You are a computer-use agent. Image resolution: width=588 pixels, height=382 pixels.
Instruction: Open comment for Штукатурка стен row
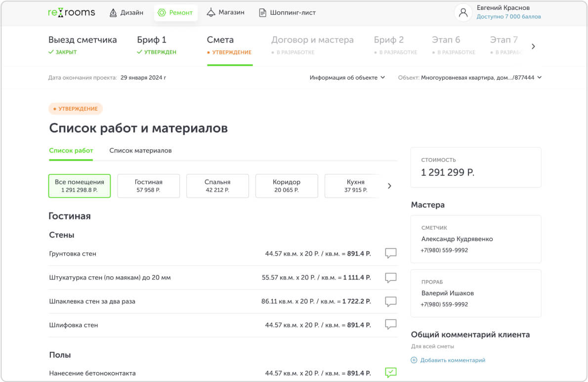coord(390,278)
